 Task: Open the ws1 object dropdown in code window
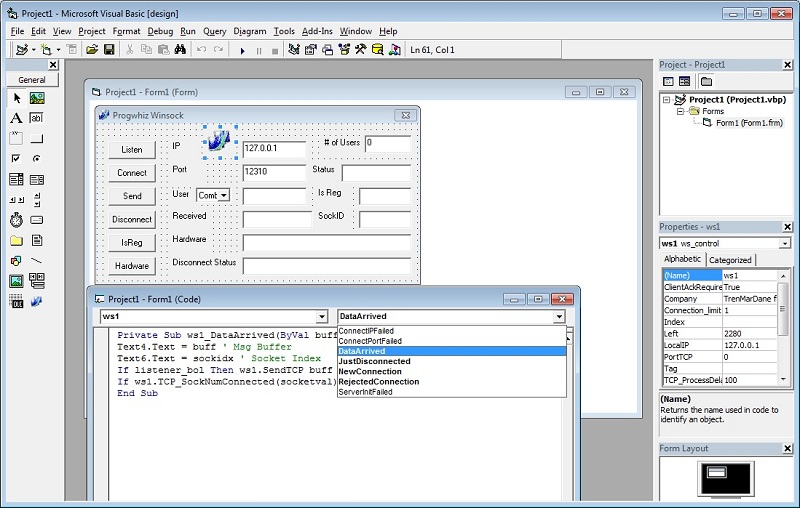pyautogui.click(x=321, y=317)
